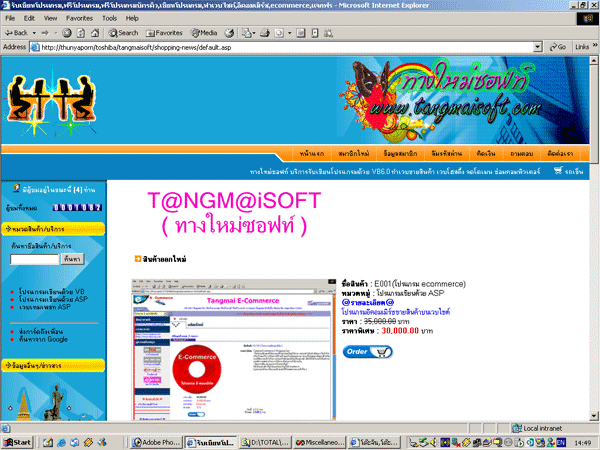Click the Go button beside the address bar
Viewport: 600px width, 450px height.
[x=558, y=47]
